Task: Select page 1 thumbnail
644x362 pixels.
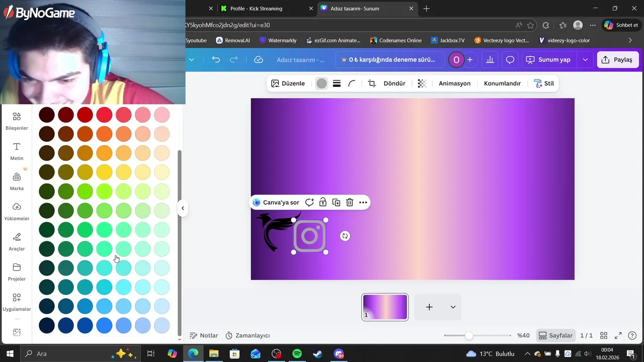Action: 385,307
